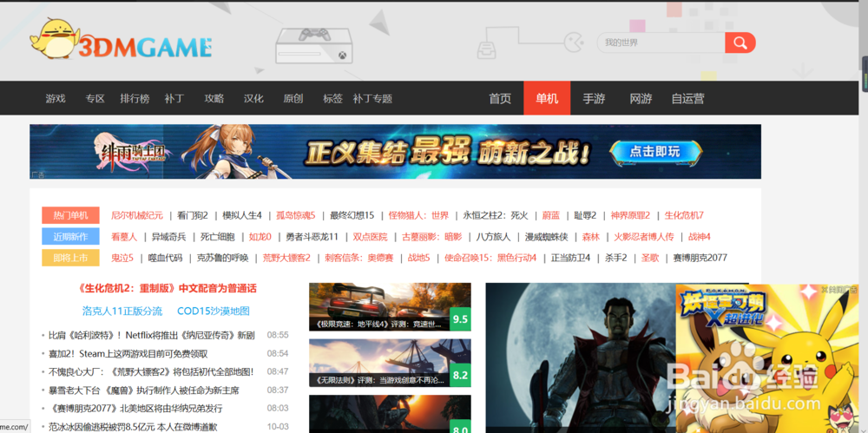Open the 克苏鲁的呼唤 link

coord(222,258)
